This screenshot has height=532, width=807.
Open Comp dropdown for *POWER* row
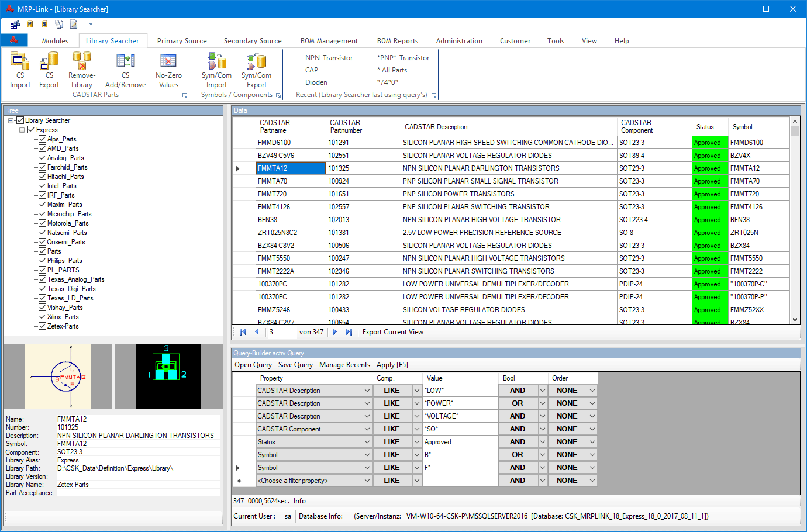point(417,403)
